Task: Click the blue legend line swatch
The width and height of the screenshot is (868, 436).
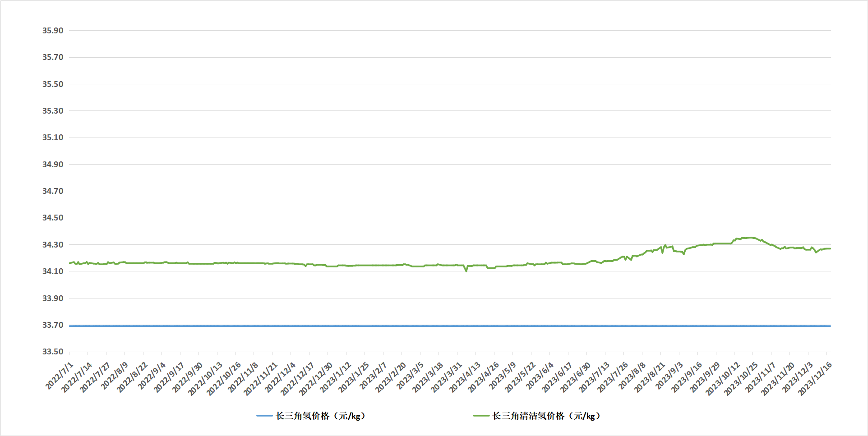Action: click(264, 416)
